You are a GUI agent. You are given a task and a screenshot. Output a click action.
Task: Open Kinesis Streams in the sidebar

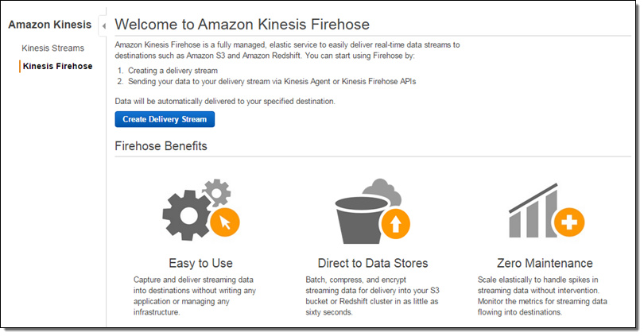coord(53,48)
